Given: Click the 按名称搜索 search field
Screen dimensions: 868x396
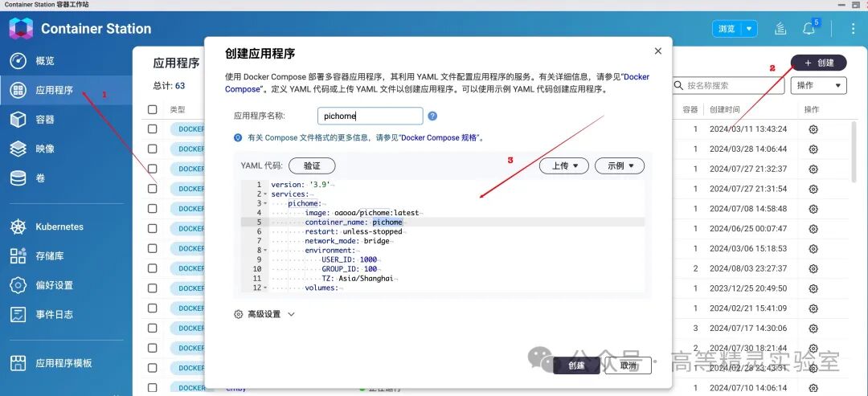Looking at the screenshot, I should pos(728,86).
